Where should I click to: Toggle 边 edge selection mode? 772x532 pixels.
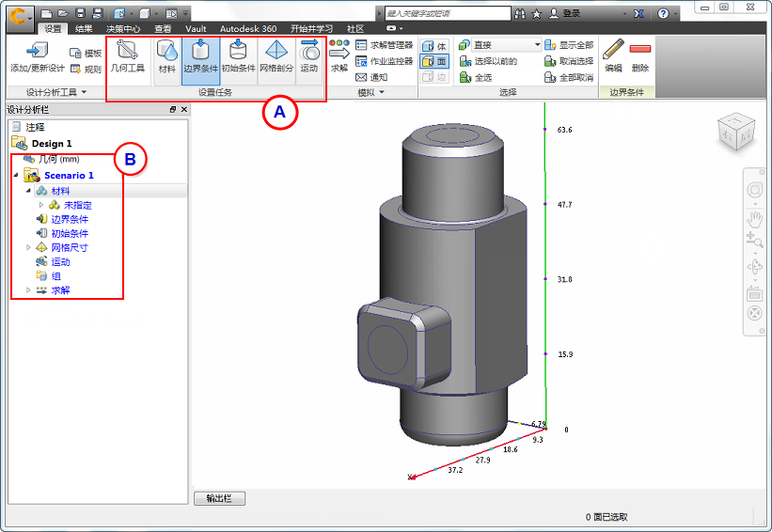coord(434,77)
